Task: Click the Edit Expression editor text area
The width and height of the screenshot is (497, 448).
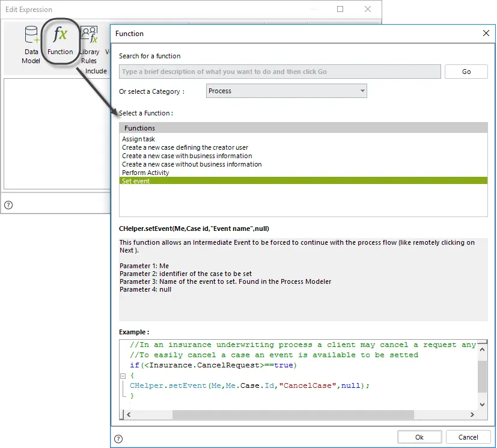Action: (x=57, y=133)
